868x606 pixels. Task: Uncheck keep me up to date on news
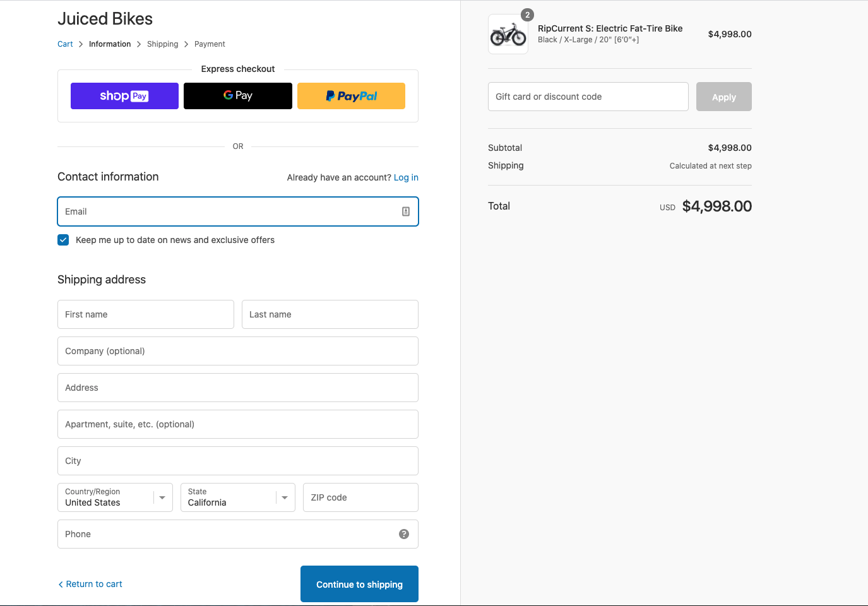click(x=63, y=240)
